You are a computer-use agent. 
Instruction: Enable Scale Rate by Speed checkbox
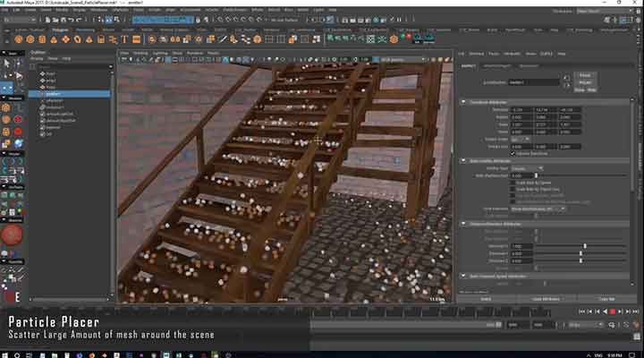(x=513, y=183)
